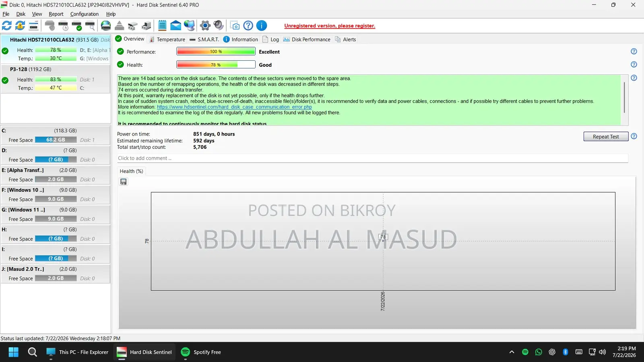Click the Bluetooth icon in system tray
This screenshot has width=644, height=362.
click(x=565, y=352)
